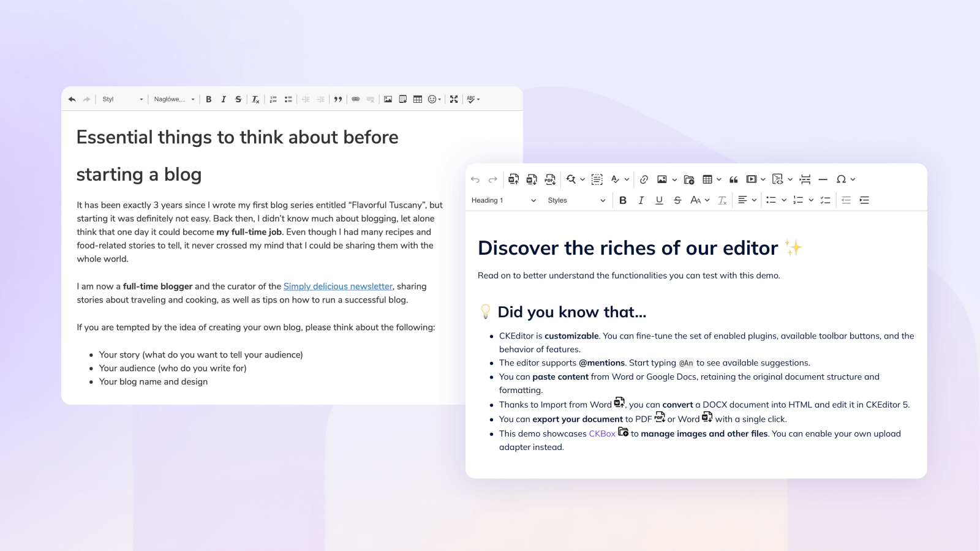Click the table icon in left editor

point(418,99)
